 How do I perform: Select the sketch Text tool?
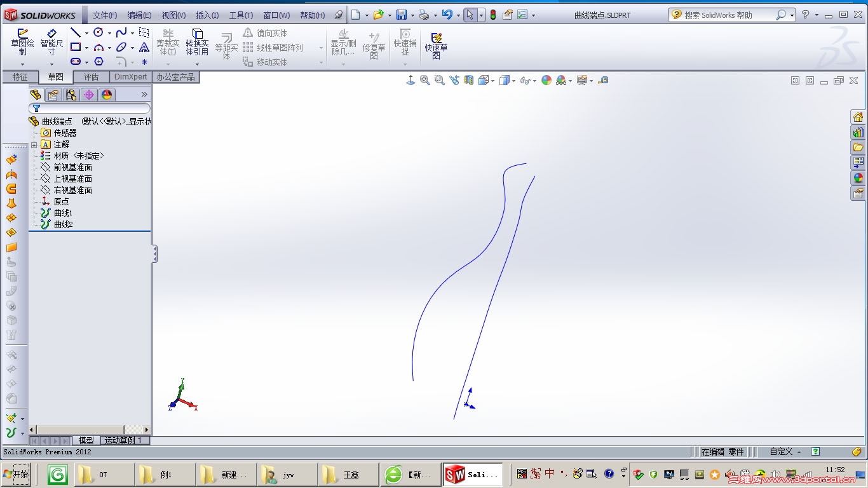144,47
